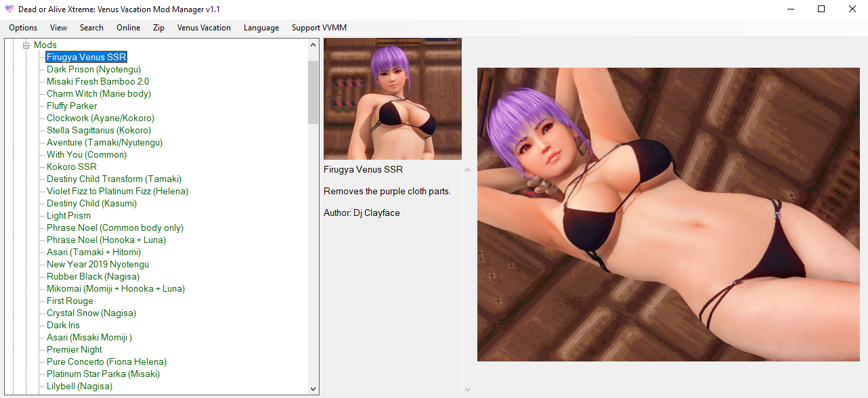
Task: Select Misaki Fresh Bamboo 2.0
Action: click(x=97, y=81)
